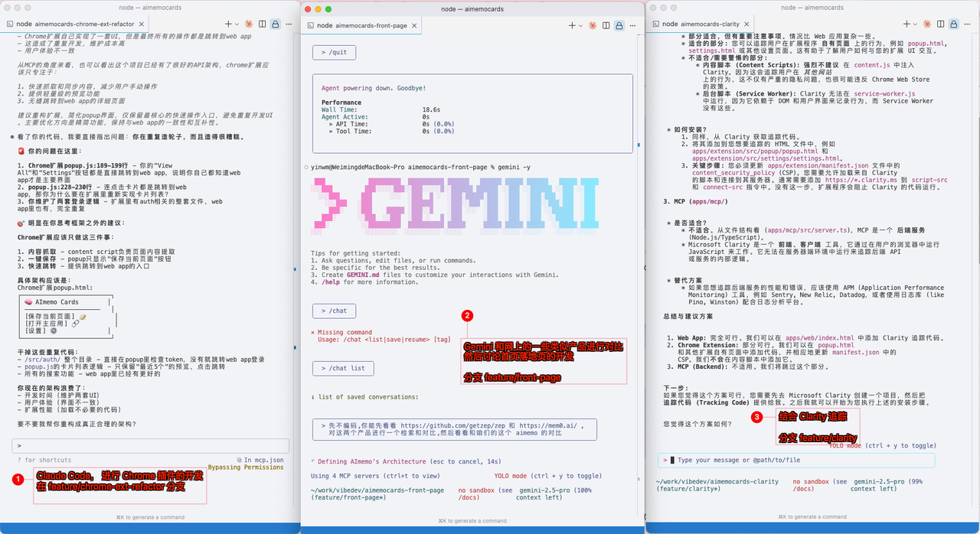Image resolution: width=980 pixels, height=534 pixels.
Task: Focus the 'Type your message' input in clarity window
Action: [x=797, y=460]
